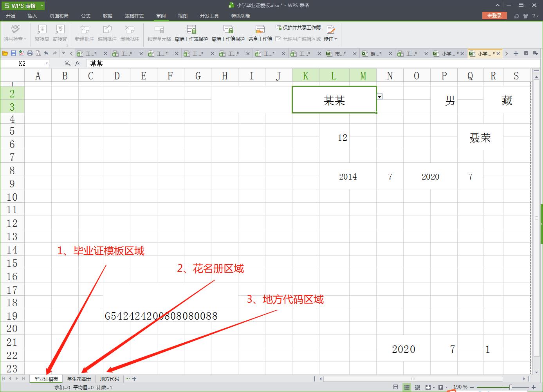Switch to the 学生花名册 sheet tab

point(79,379)
